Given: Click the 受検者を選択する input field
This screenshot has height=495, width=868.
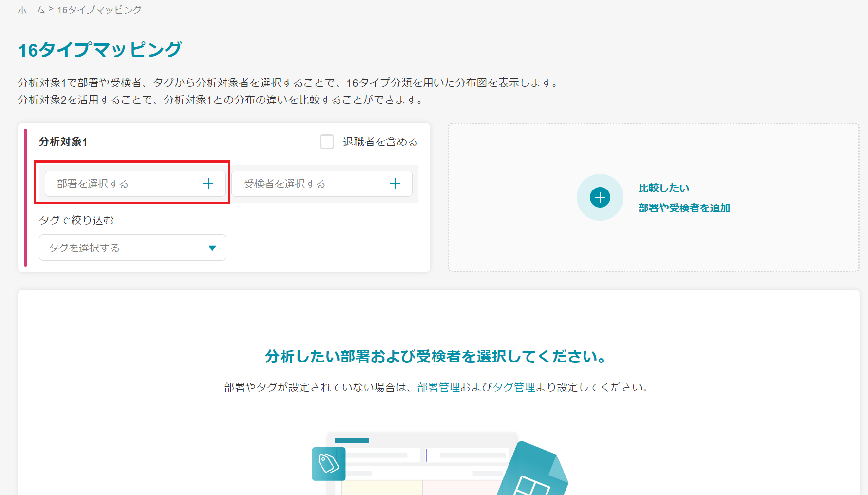Looking at the screenshot, I should [312, 184].
